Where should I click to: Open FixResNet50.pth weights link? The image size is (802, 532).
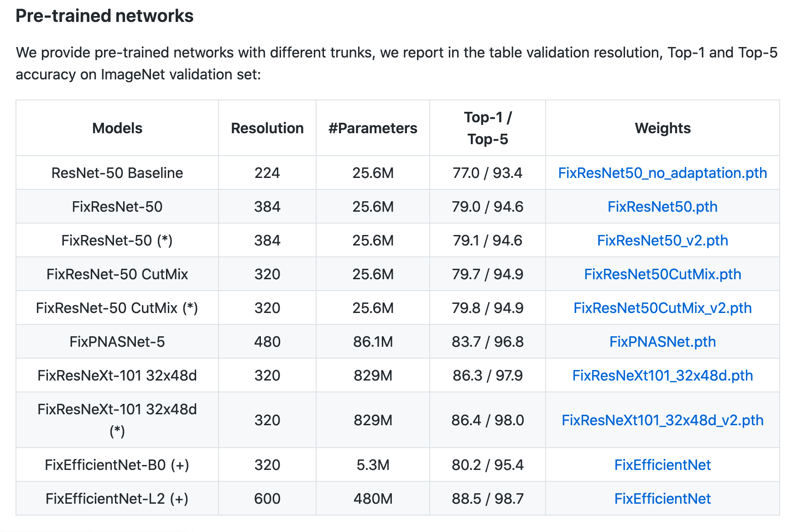662,207
